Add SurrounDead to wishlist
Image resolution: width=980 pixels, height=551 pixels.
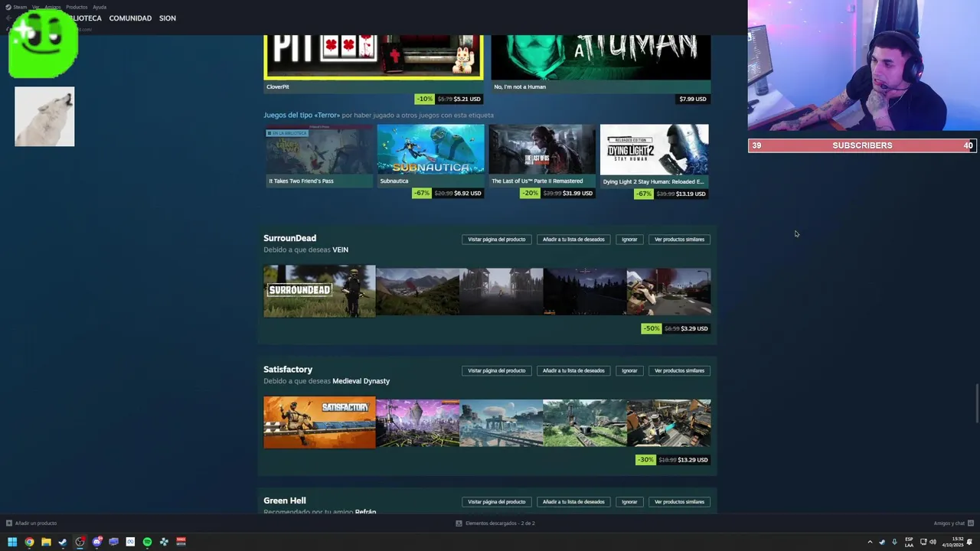573,240
